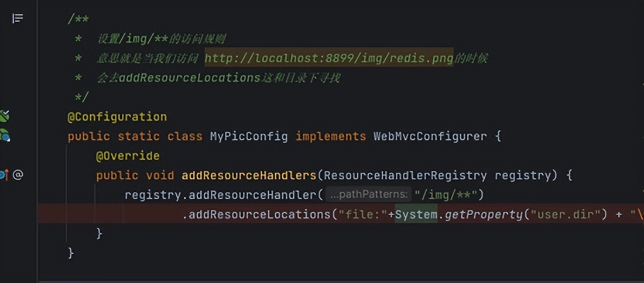Click the static keyword in class declaration
This screenshot has width=644, height=283.
138,136
